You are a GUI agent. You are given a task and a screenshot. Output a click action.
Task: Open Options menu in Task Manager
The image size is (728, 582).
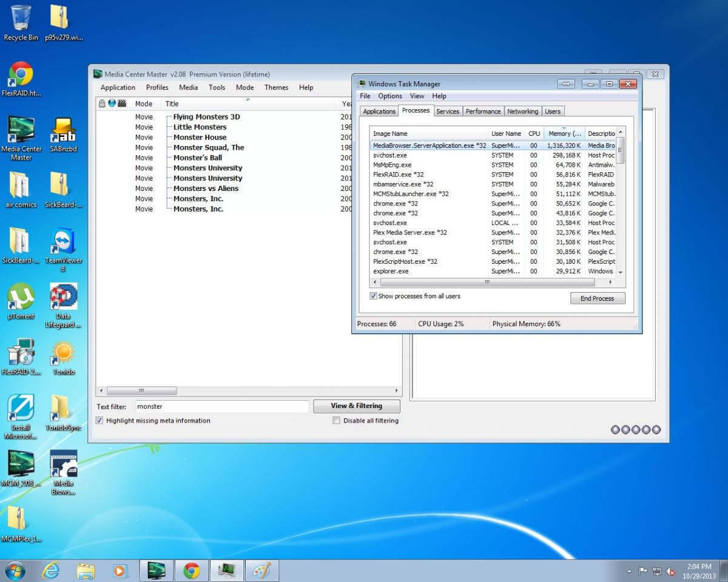tap(390, 96)
